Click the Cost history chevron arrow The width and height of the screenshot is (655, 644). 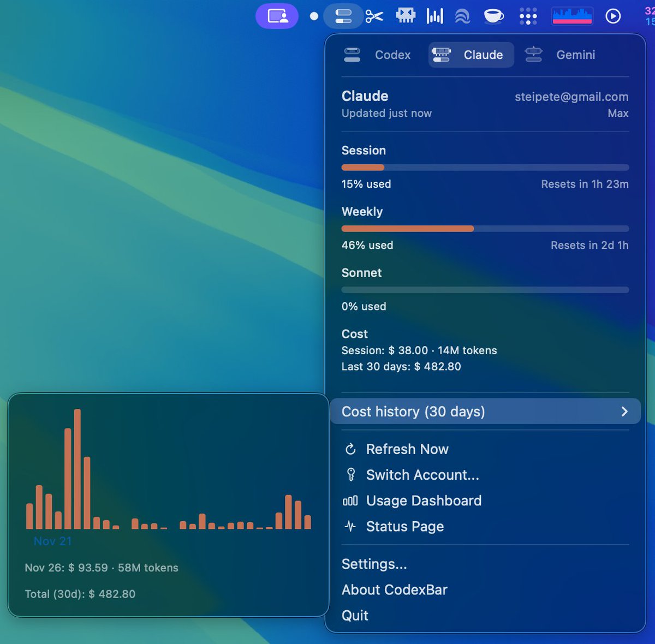[624, 412]
